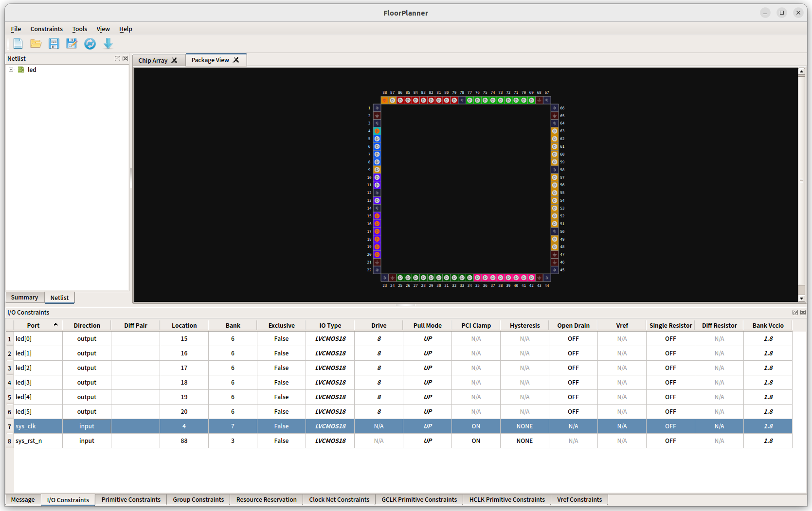
Task: Open the Primitive Constraints tab
Action: (131, 499)
